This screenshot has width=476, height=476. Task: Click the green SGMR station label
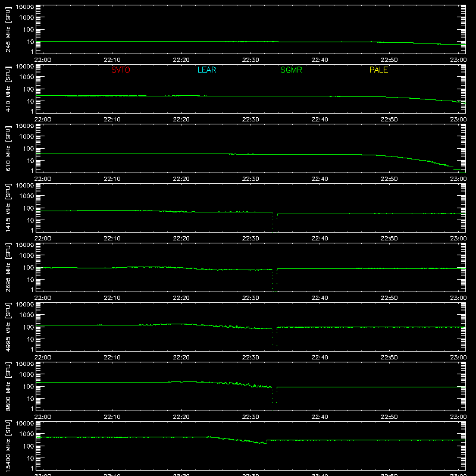point(291,70)
